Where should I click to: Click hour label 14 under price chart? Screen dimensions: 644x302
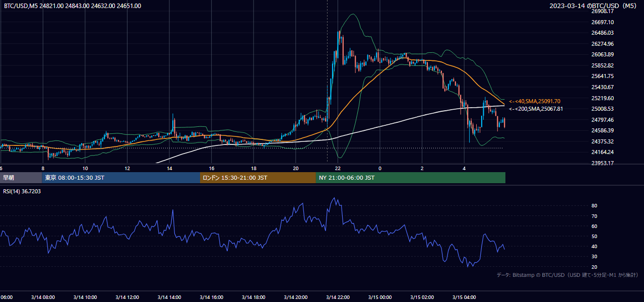coord(169,168)
